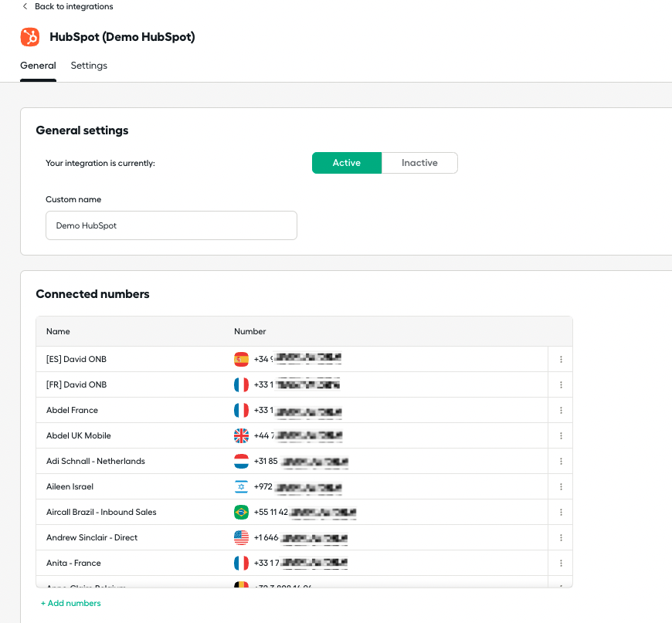
Task: Click Brazil flag icon for Aircall Brazil
Action: tap(241, 512)
